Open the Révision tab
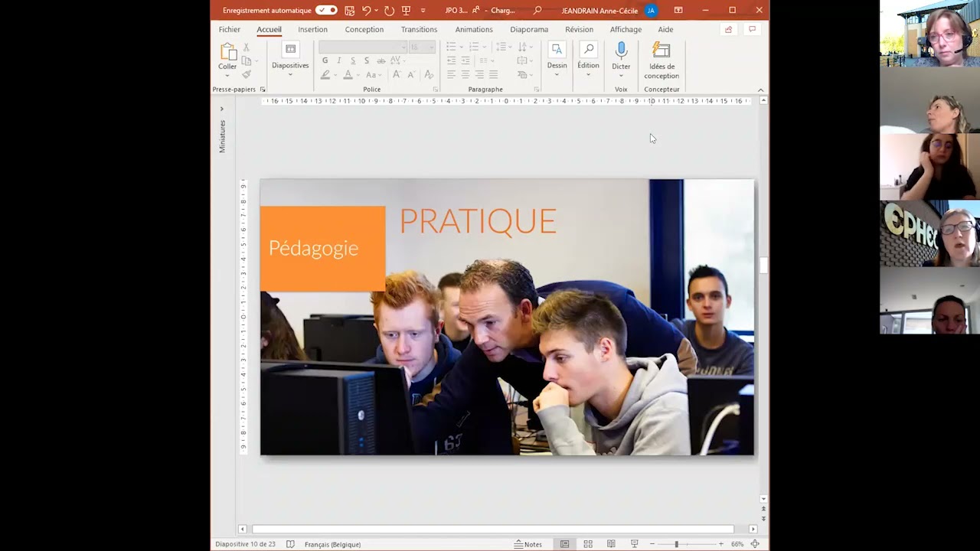This screenshot has height=551, width=980. (x=579, y=29)
